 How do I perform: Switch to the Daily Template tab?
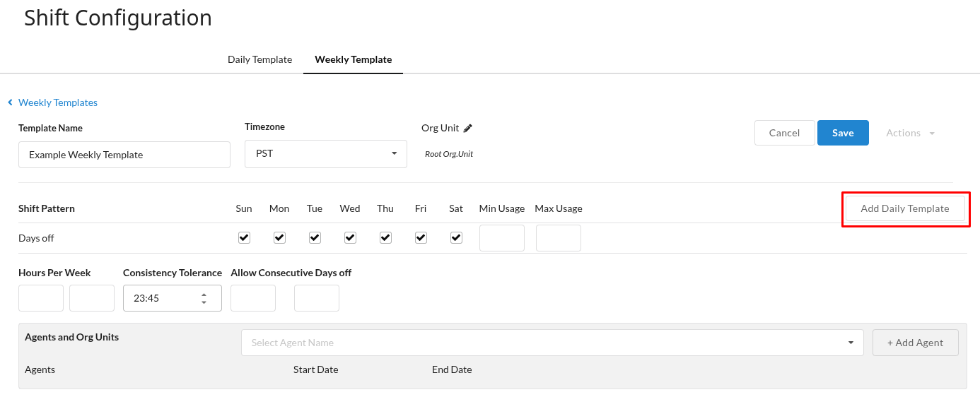(259, 59)
